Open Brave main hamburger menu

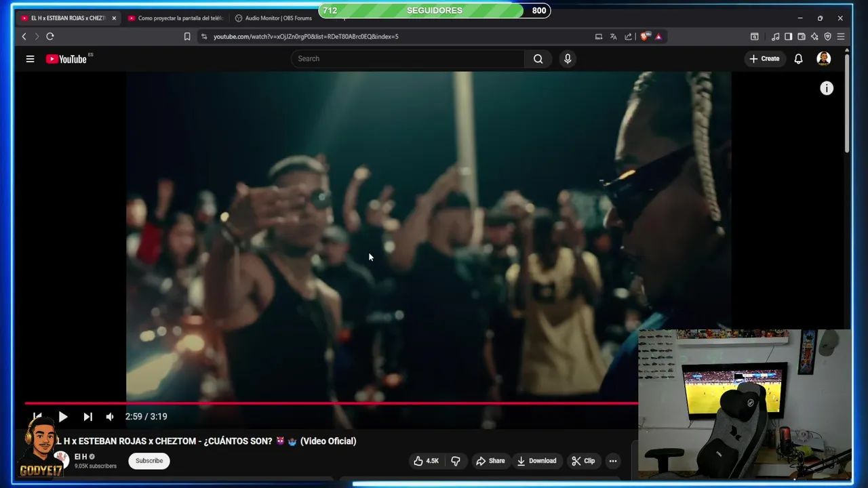click(841, 37)
